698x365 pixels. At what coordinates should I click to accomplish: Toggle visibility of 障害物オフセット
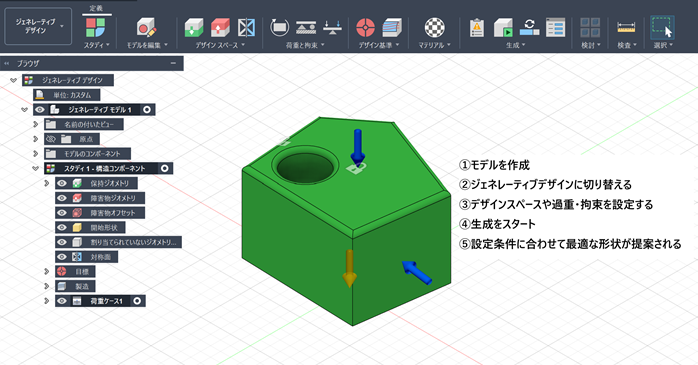pyautogui.click(x=62, y=213)
